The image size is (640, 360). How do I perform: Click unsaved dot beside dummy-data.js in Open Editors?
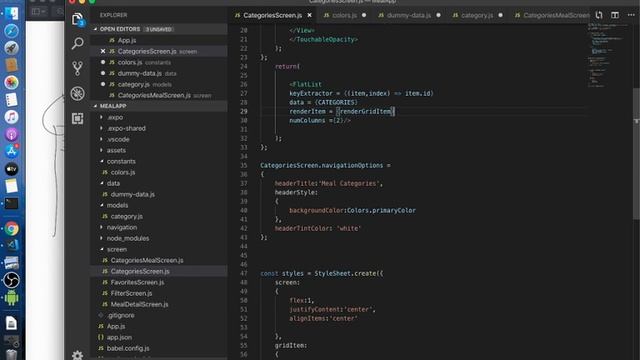pyautogui.click(x=103, y=73)
